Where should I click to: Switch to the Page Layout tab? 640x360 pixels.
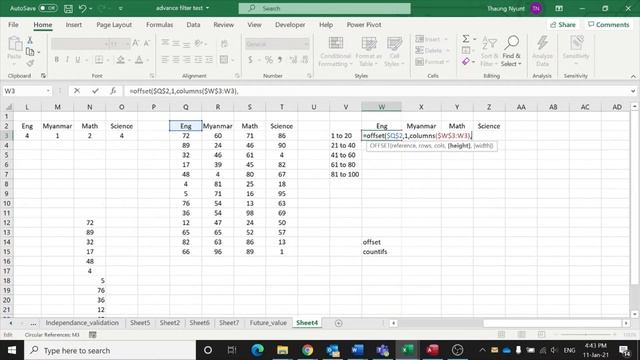[114, 24]
